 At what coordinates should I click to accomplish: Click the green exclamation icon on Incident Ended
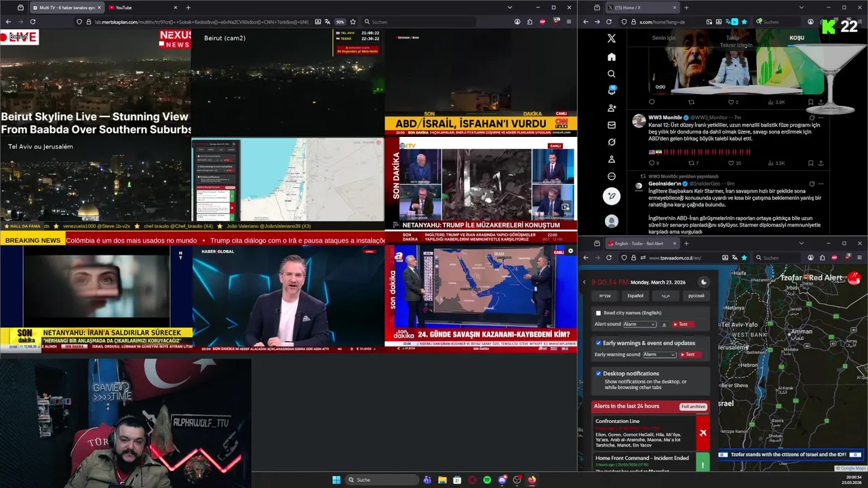click(x=703, y=464)
